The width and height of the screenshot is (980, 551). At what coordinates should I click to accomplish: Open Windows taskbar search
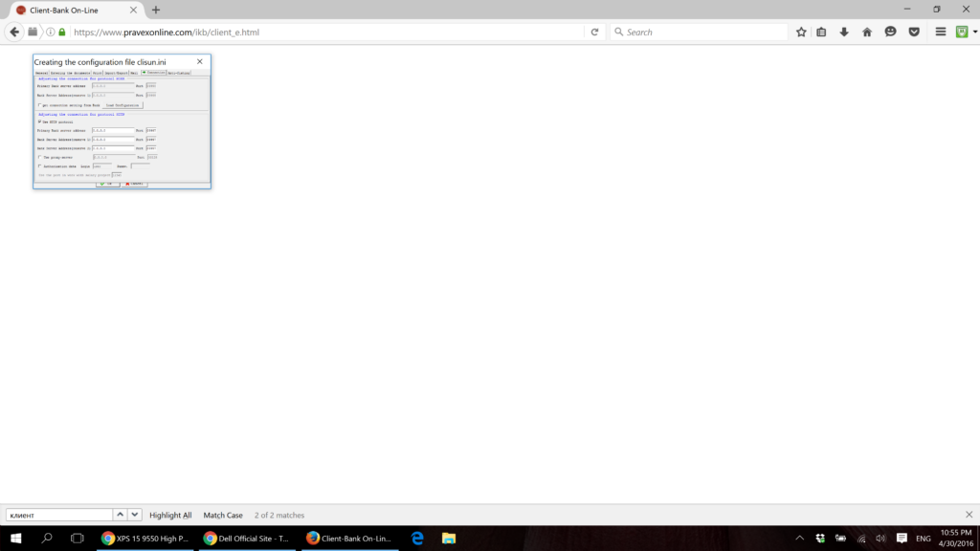click(46, 538)
